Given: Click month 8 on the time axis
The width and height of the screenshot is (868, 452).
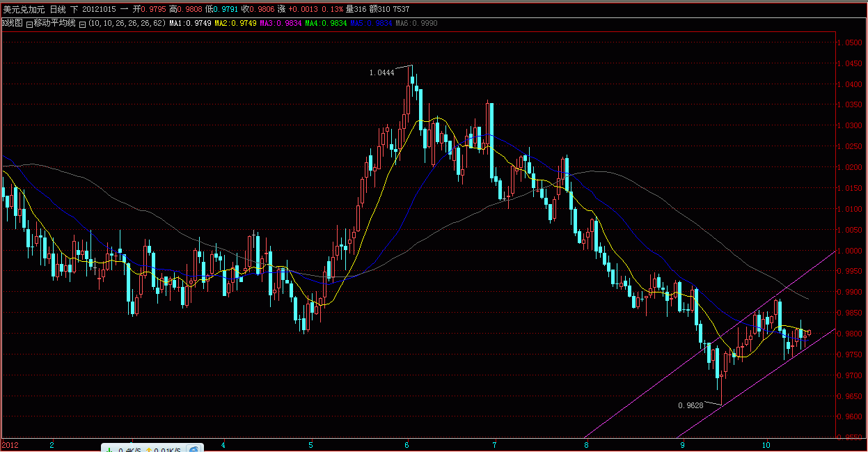Looking at the screenshot, I should (x=586, y=444).
